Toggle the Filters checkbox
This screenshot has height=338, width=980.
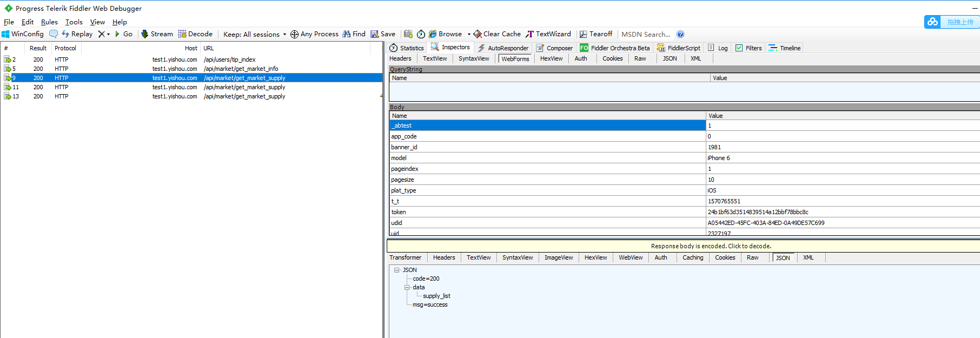tap(739, 48)
